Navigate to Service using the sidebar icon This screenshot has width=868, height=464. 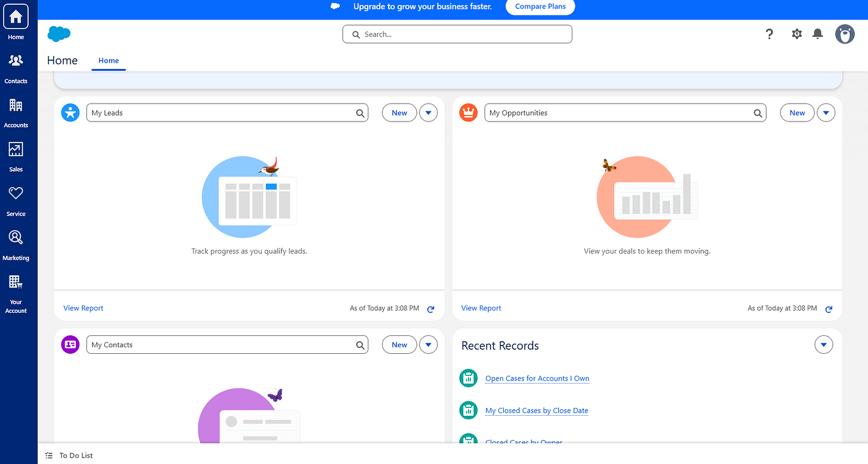[16, 198]
